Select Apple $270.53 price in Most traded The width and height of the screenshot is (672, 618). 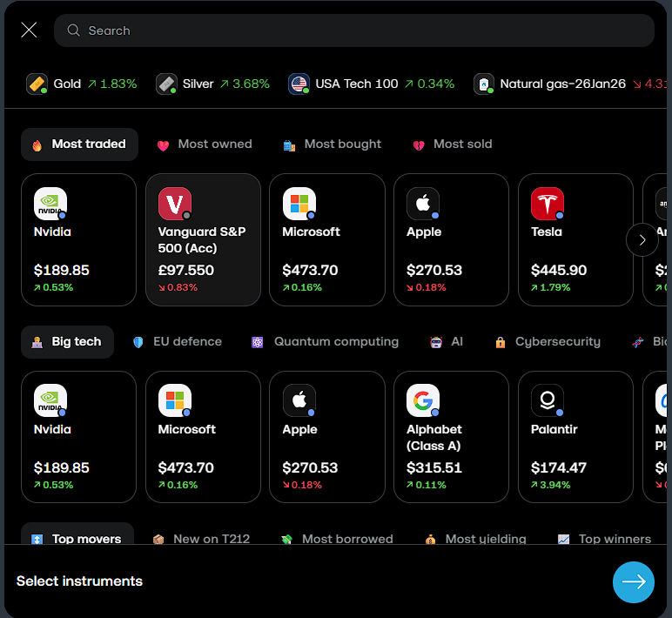[x=434, y=270]
